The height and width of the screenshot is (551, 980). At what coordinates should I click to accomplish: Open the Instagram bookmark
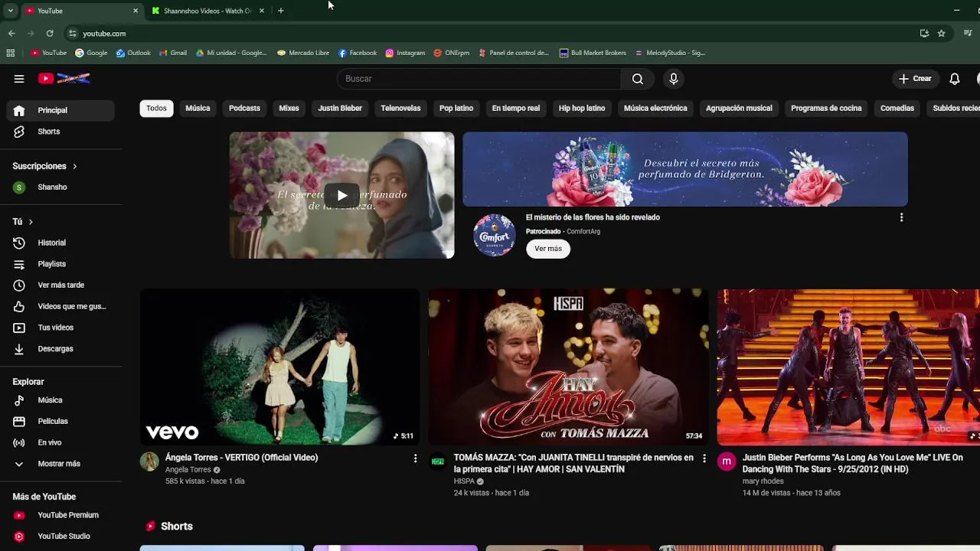pyautogui.click(x=405, y=53)
